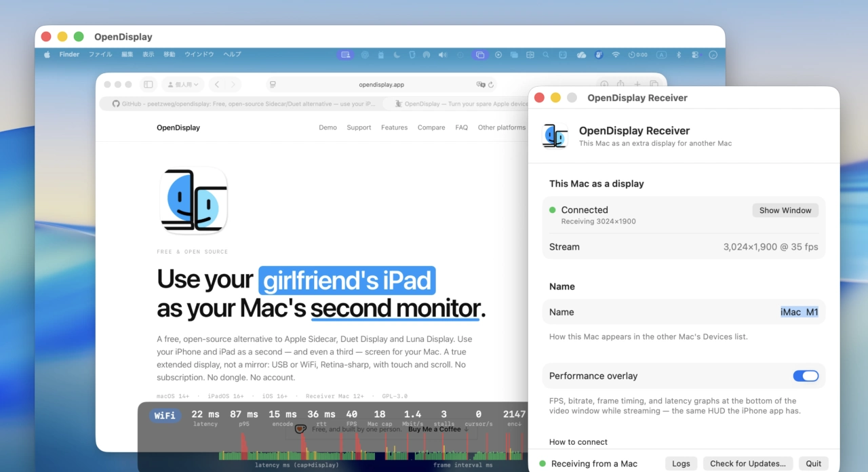Image resolution: width=868 pixels, height=472 pixels.
Task: Open a new tab with plus icon
Action: [637, 84]
